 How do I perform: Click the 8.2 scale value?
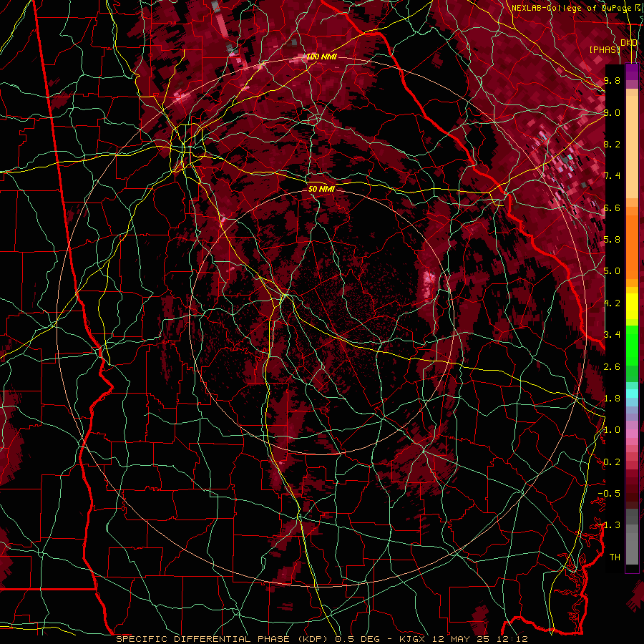(612, 144)
